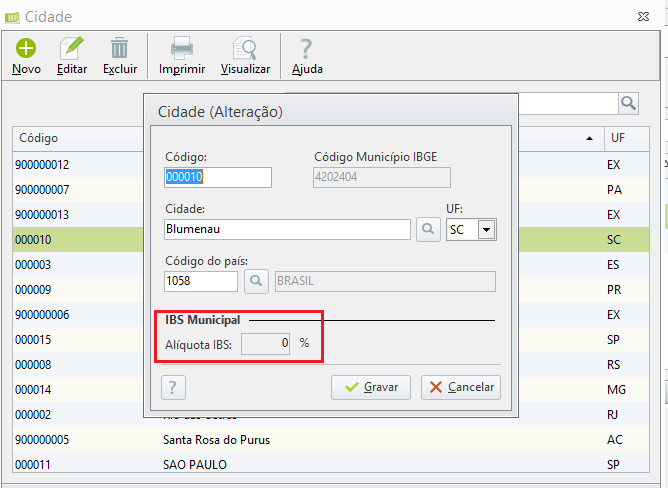668x488 pixels.
Task: Open the UF dropdown showing SC
Action: [x=487, y=230]
